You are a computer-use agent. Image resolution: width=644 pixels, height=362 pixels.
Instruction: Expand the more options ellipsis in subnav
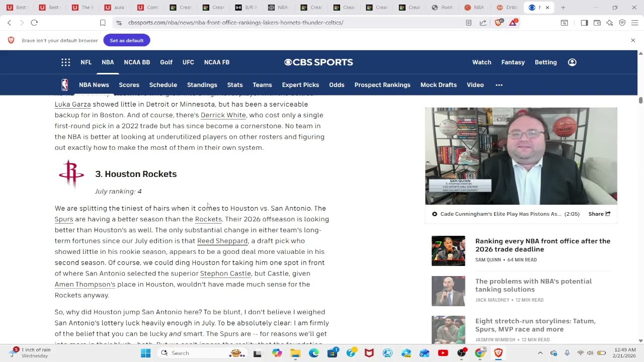click(x=499, y=85)
